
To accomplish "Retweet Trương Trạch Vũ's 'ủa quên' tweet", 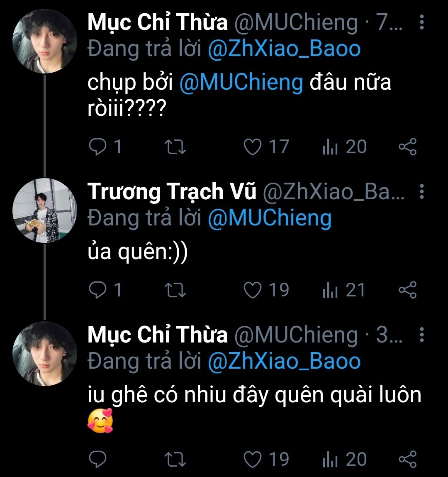I will (x=175, y=290).
